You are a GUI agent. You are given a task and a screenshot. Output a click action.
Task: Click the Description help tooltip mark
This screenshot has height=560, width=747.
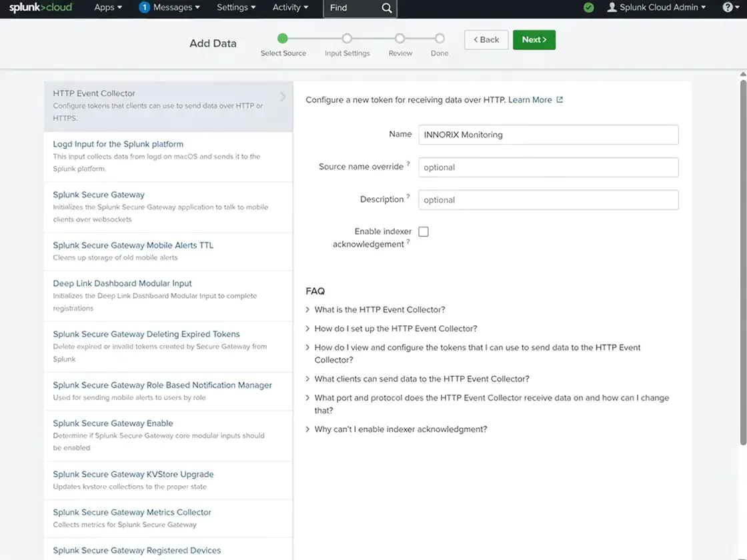pos(408,196)
